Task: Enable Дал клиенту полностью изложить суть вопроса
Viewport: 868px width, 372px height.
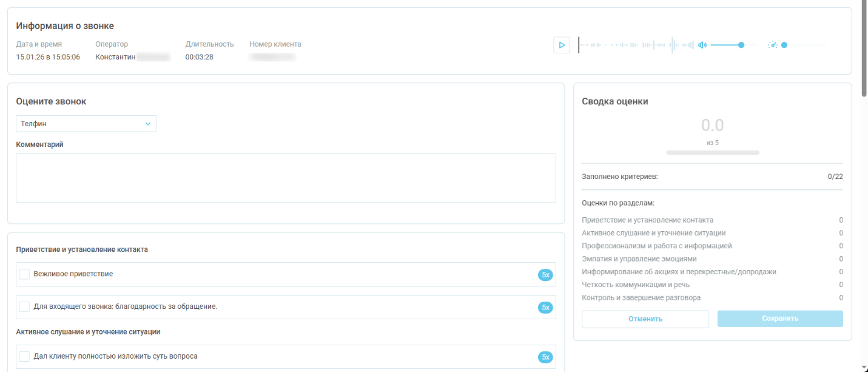Action: point(24,357)
